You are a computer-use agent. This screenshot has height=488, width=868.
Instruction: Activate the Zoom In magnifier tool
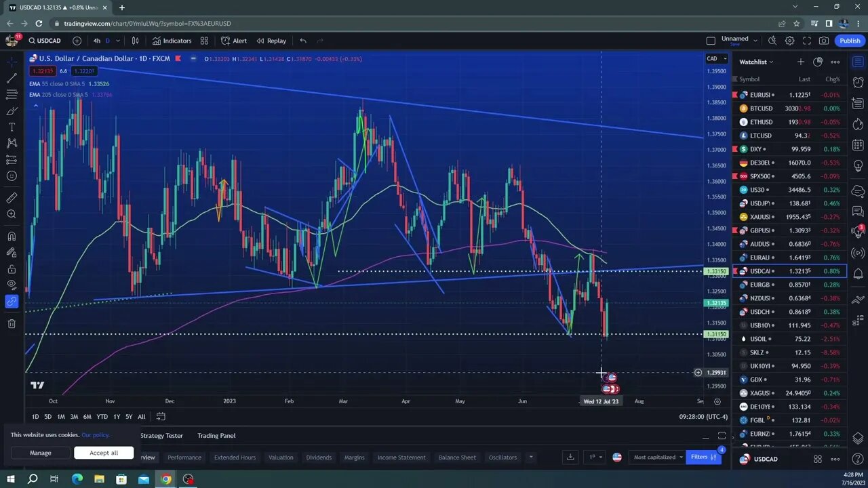click(12, 214)
